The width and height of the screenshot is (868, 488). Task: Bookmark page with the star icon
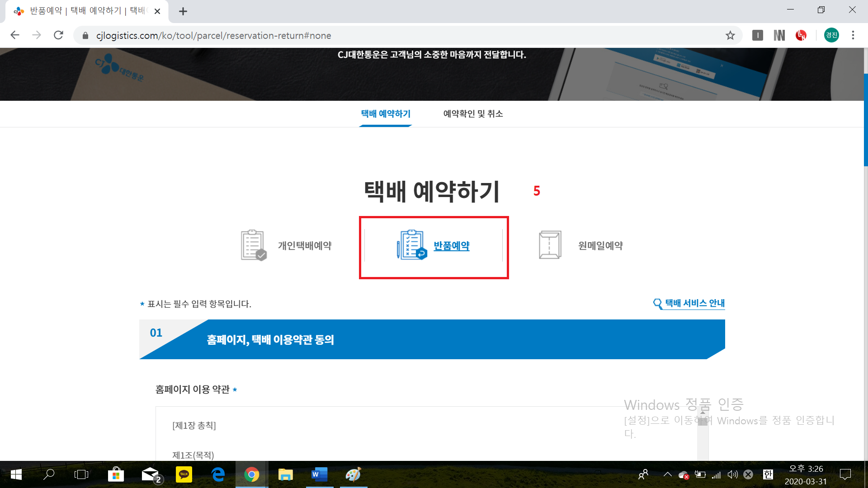tap(730, 35)
